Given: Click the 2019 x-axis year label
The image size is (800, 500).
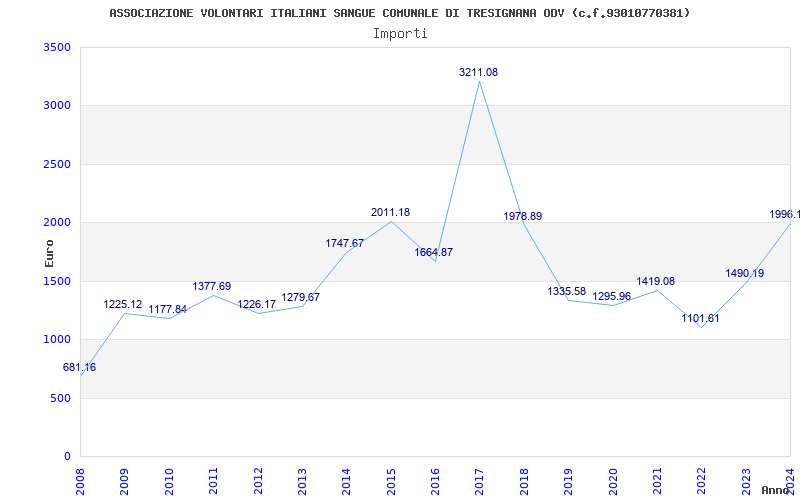Looking at the screenshot, I should [x=568, y=481].
